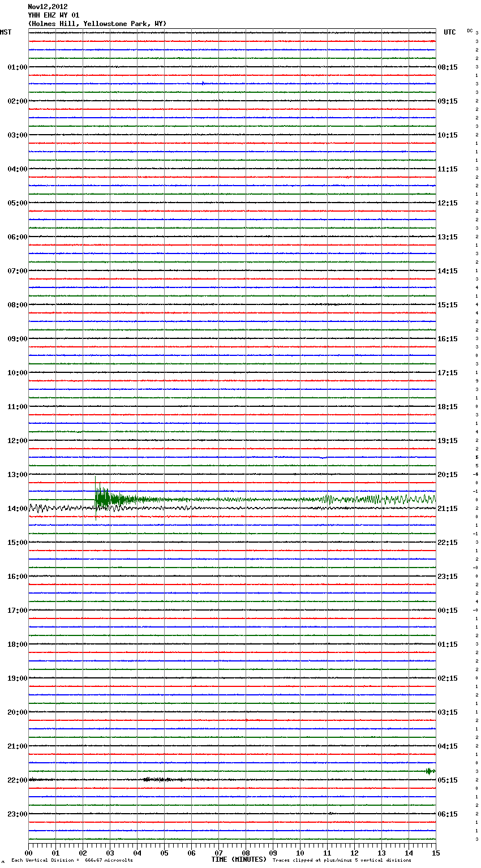
Task: Select the 04:00 MST time label
Action: pos(18,169)
